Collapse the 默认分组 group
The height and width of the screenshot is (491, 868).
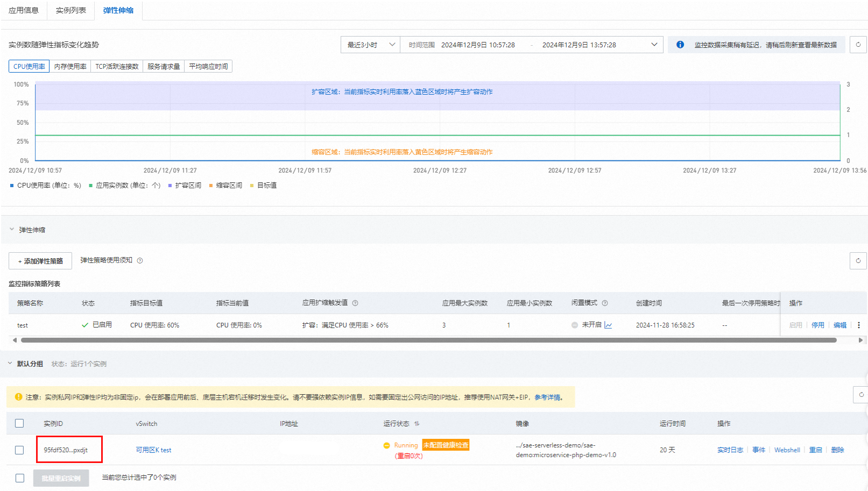[10, 364]
